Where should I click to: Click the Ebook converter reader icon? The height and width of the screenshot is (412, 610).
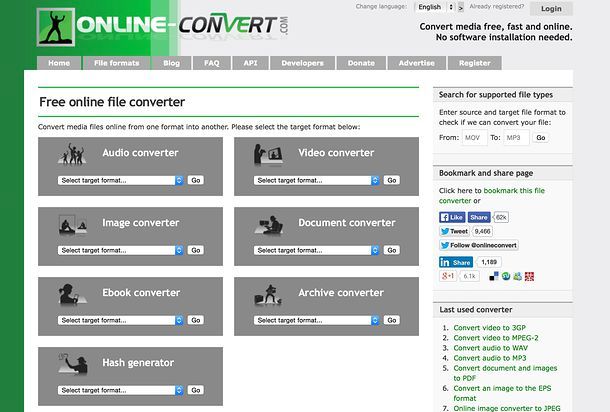coord(71,294)
